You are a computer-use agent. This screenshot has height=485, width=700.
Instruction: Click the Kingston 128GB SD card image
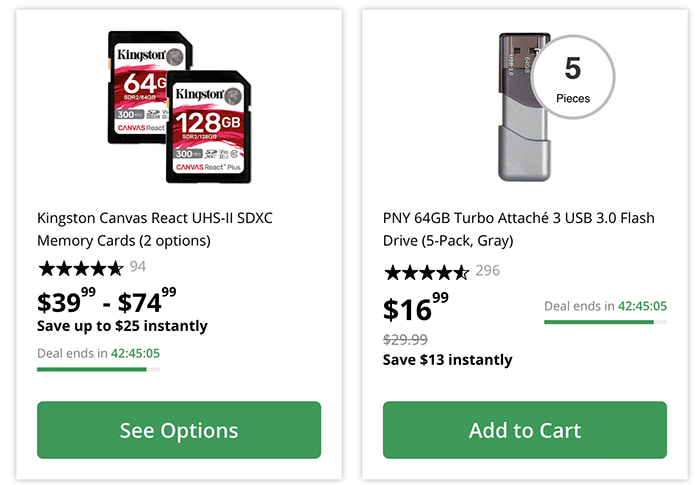[x=207, y=127]
